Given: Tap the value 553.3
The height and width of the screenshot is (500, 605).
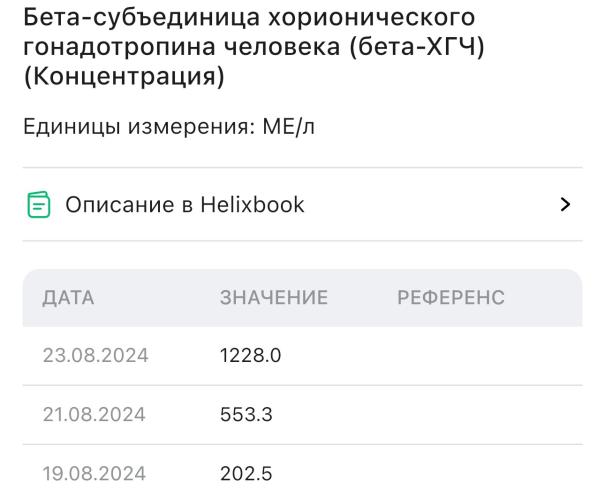Looking at the screenshot, I should 246,415.
